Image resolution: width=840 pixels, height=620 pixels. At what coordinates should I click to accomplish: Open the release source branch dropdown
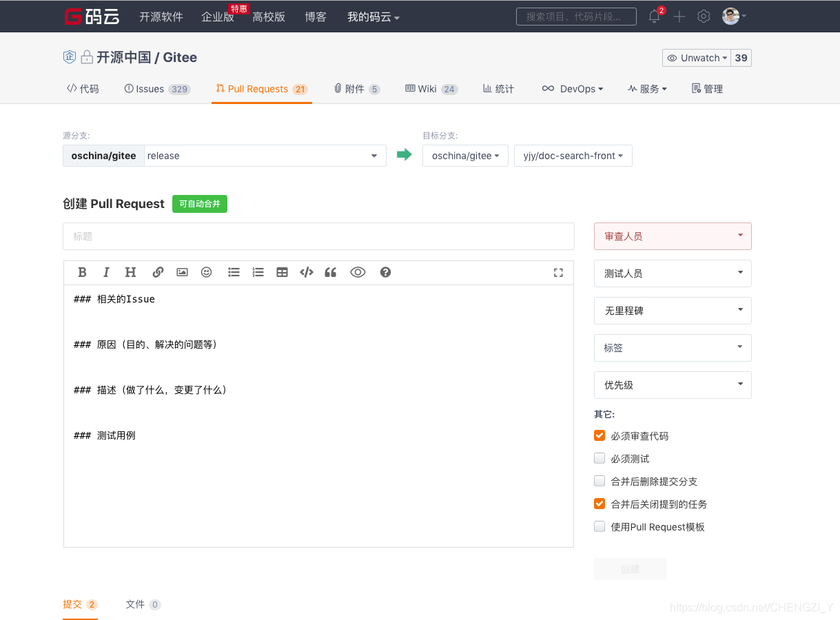[x=265, y=156]
